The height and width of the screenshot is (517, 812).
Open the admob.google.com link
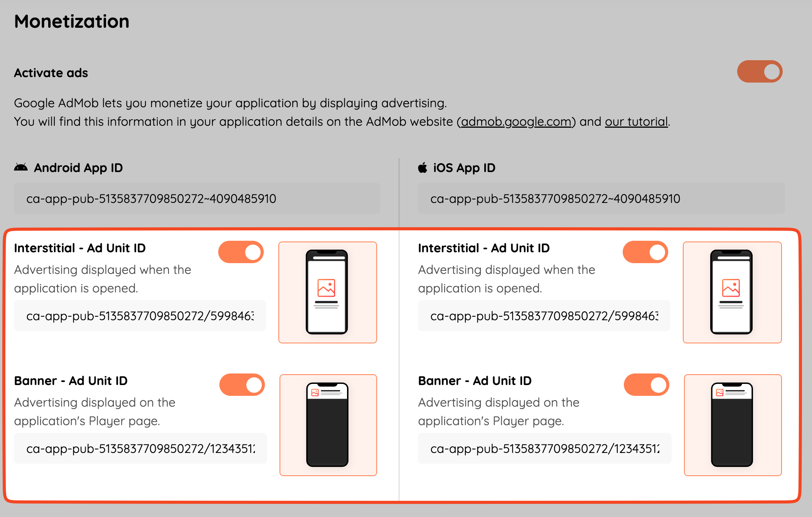point(516,122)
